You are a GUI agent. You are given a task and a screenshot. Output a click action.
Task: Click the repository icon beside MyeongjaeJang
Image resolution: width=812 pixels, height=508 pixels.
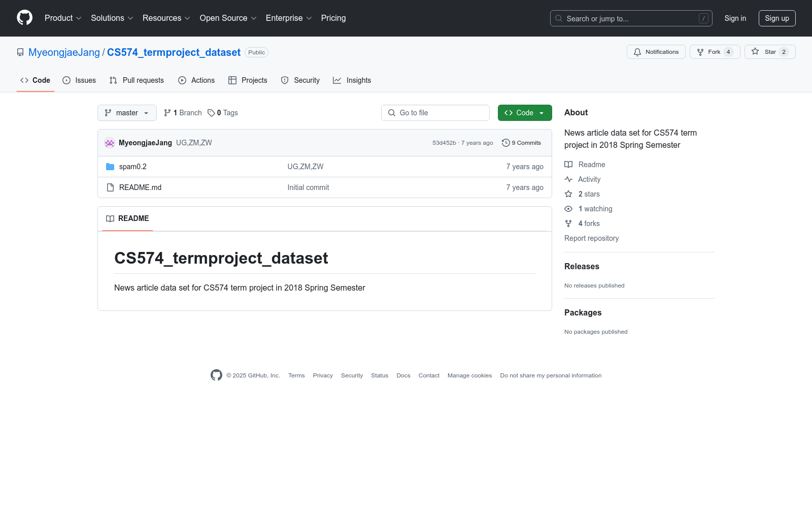click(x=20, y=52)
